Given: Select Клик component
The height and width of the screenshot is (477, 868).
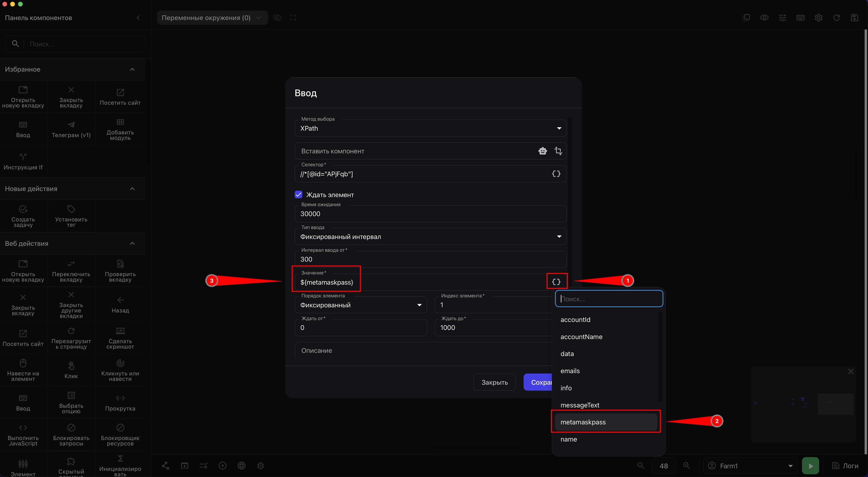Looking at the screenshot, I should pyautogui.click(x=71, y=370).
